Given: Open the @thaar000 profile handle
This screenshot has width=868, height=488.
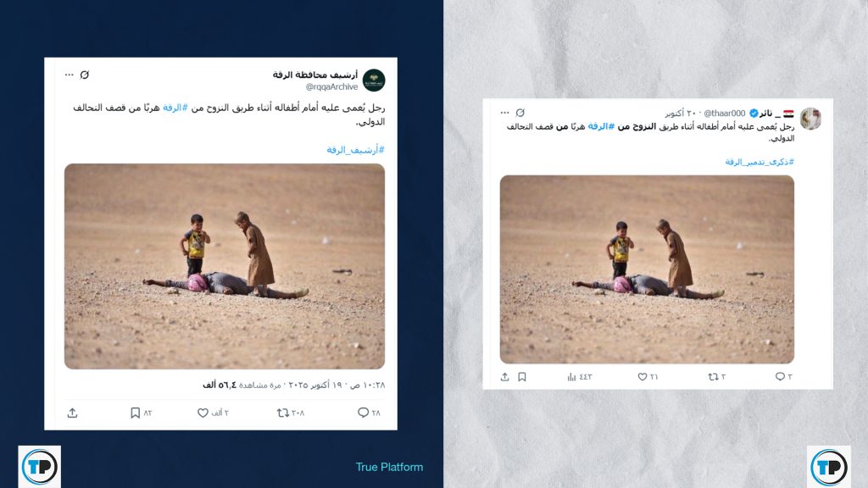Looking at the screenshot, I should pos(724,114).
